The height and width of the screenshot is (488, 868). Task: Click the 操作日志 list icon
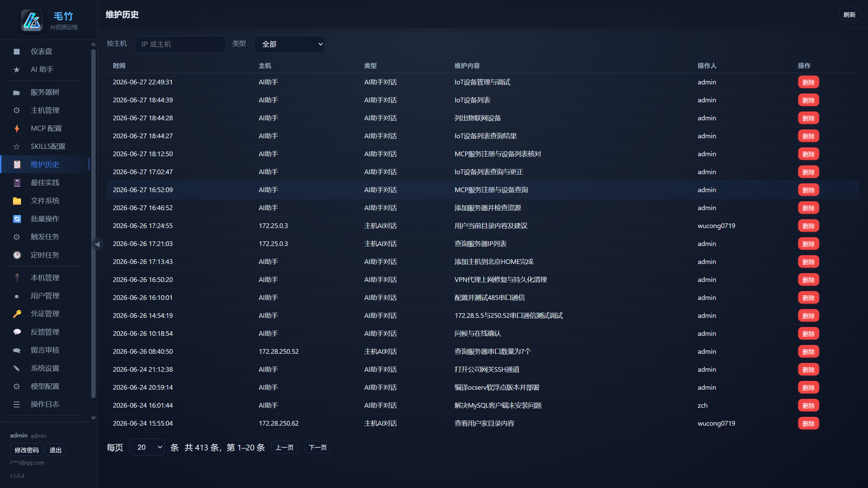point(17,404)
